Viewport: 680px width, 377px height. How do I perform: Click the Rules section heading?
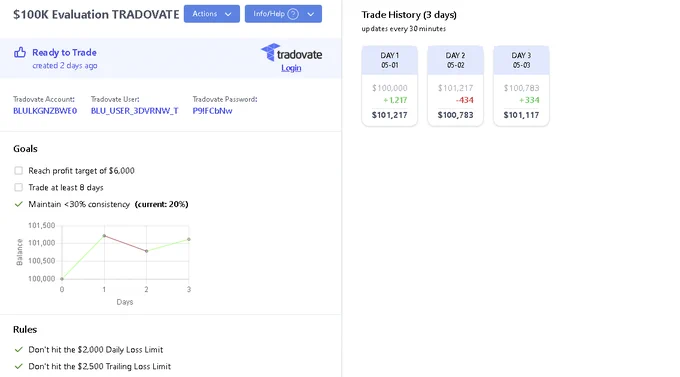pos(25,330)
